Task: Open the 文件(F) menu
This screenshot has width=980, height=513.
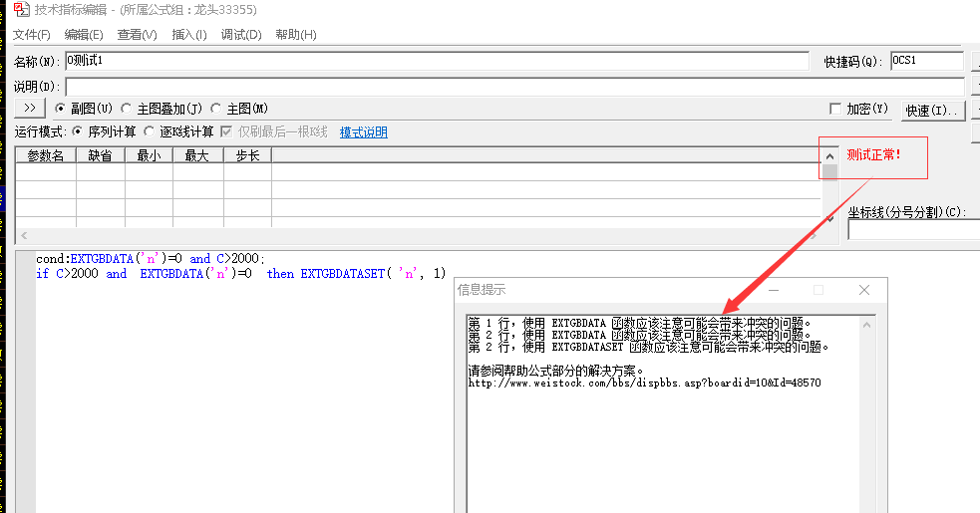Action: [x=32, y=35]
